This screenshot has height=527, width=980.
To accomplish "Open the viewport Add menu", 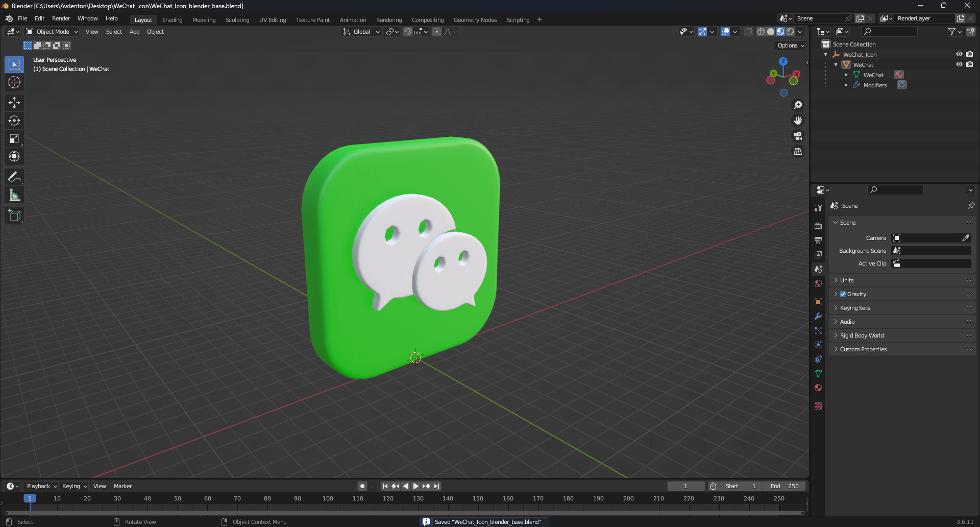I will (x=134, y=32).
